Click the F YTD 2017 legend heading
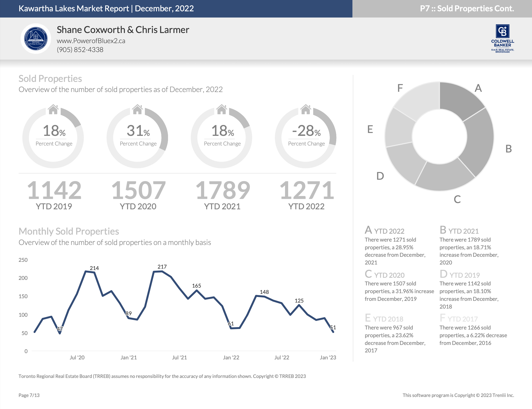The height and width of the screenshot is (409, 532). 459,318
